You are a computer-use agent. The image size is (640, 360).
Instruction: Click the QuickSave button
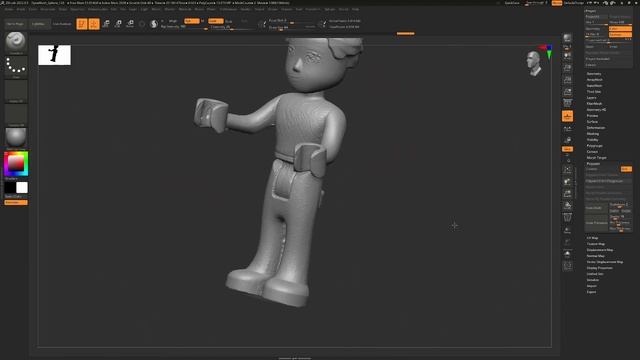[512, 3]
